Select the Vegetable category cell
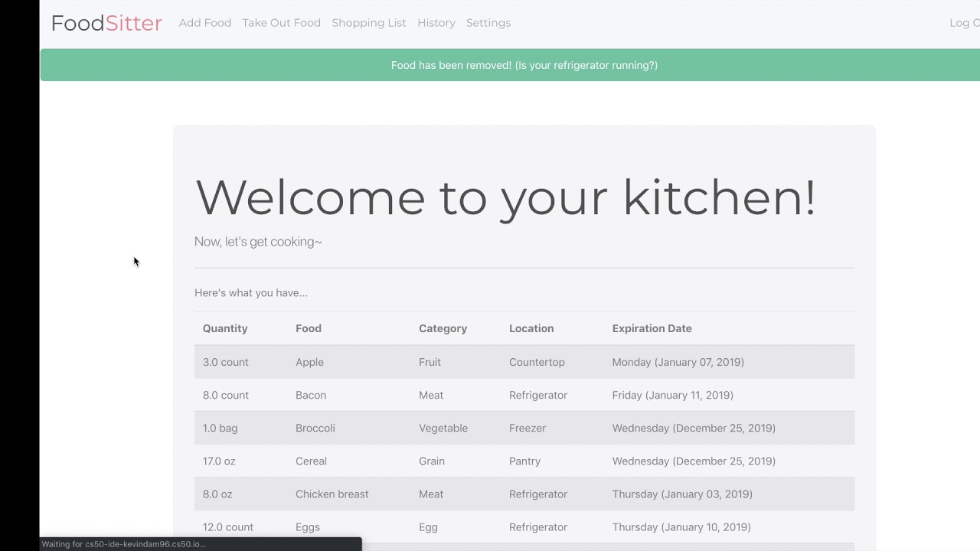 point(443,428)
